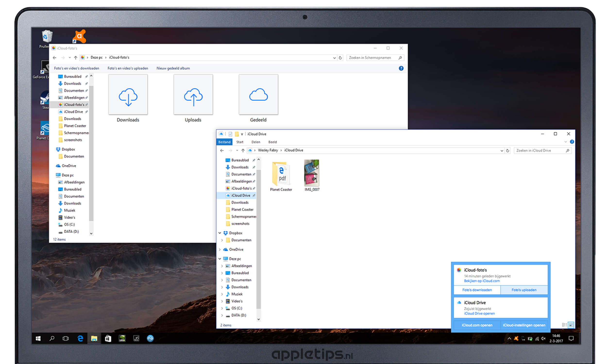Open the Gedeeld cloud folder tile
This screenshot has width=607, height=364.
[258, 95]
